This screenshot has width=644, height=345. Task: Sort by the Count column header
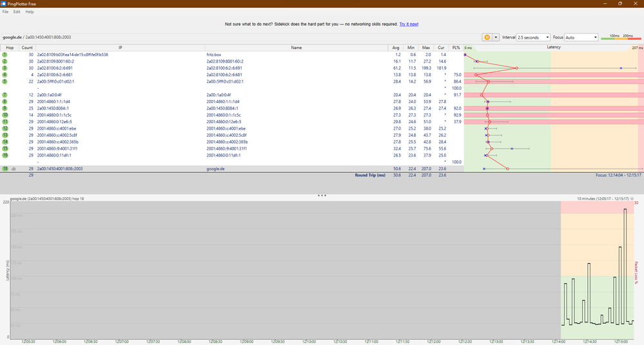(27, 48)
